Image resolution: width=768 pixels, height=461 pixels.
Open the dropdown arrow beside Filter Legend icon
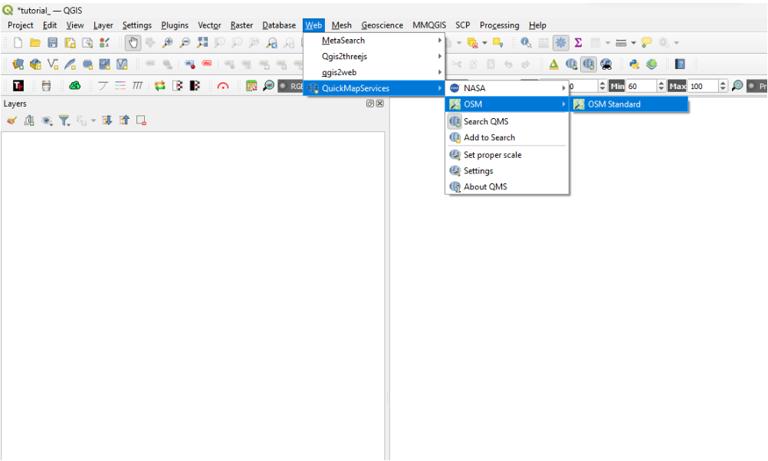click(93, 121)
